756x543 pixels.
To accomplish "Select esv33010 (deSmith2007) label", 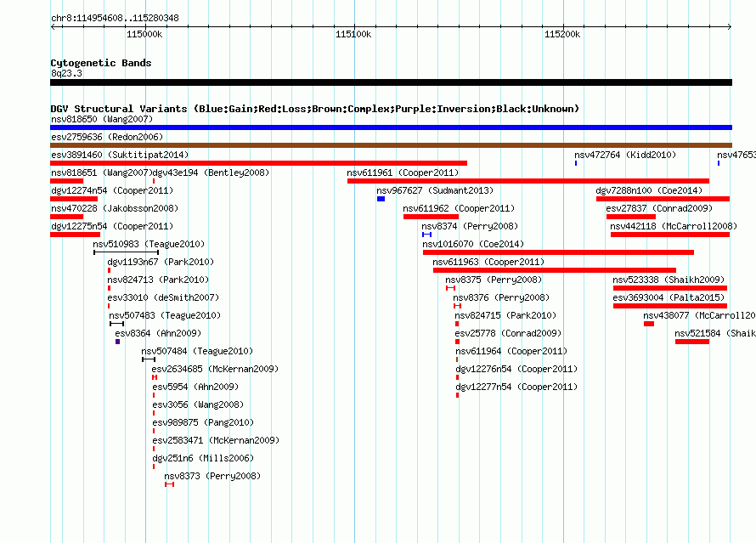I will coord(163,297).
